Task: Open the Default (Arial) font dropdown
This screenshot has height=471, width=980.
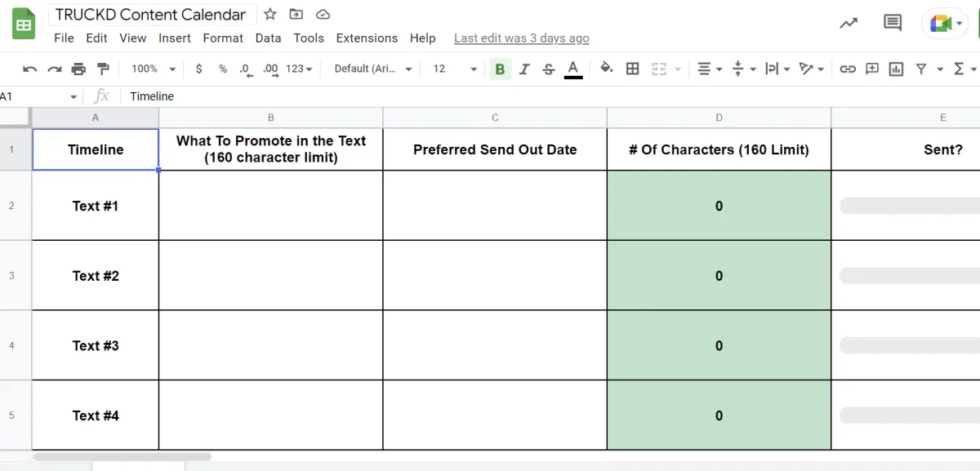Action: 373,69
